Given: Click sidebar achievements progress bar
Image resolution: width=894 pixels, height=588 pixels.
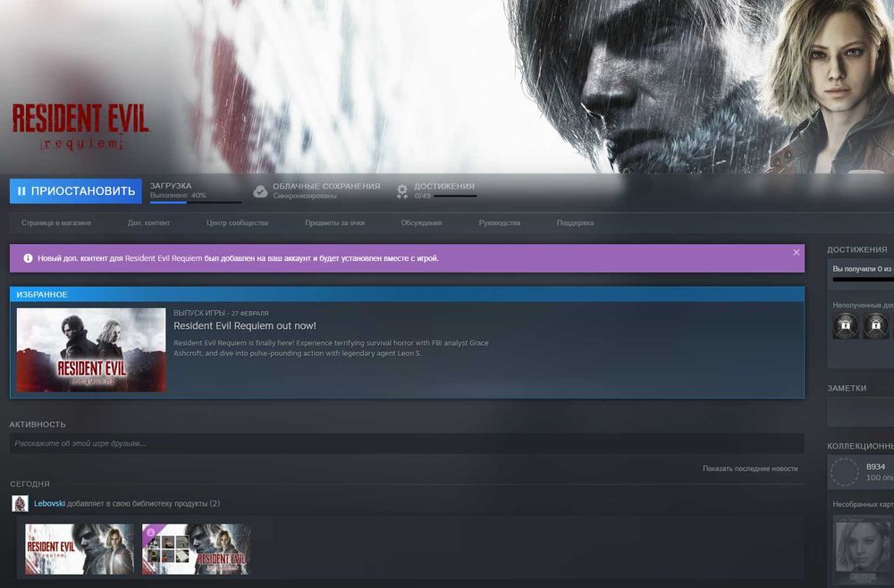Looking at the screenshot, I should 864,280.
